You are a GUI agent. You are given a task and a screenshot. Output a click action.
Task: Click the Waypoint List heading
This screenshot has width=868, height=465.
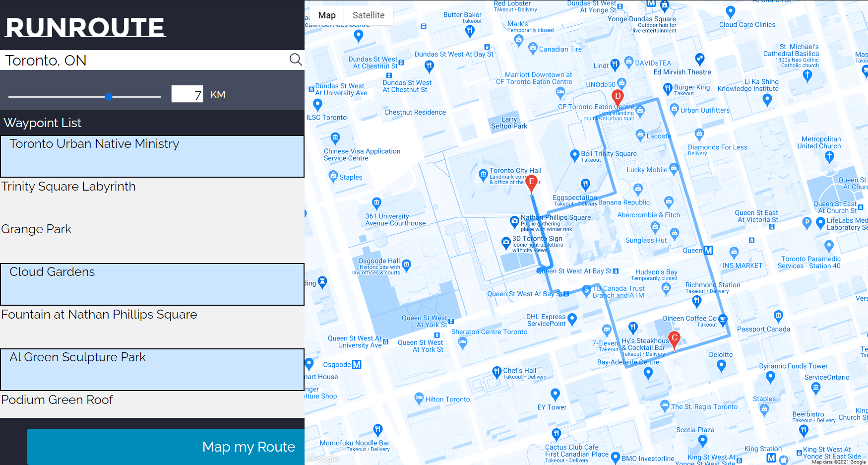click(42, 123)
